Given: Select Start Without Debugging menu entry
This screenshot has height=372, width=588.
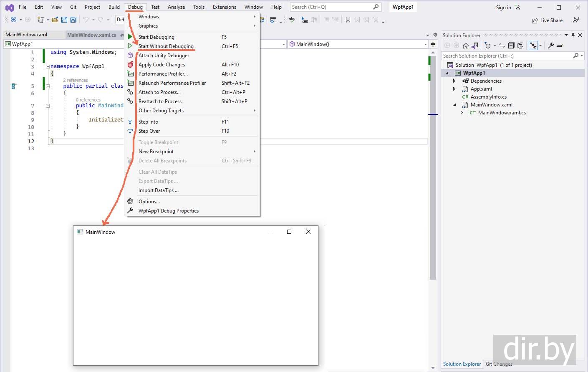Looking at the screenshot, I should tap(166, 46).
